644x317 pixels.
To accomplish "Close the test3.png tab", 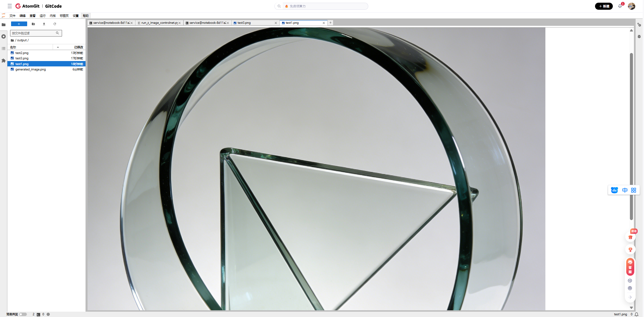I will coord(276,23).
